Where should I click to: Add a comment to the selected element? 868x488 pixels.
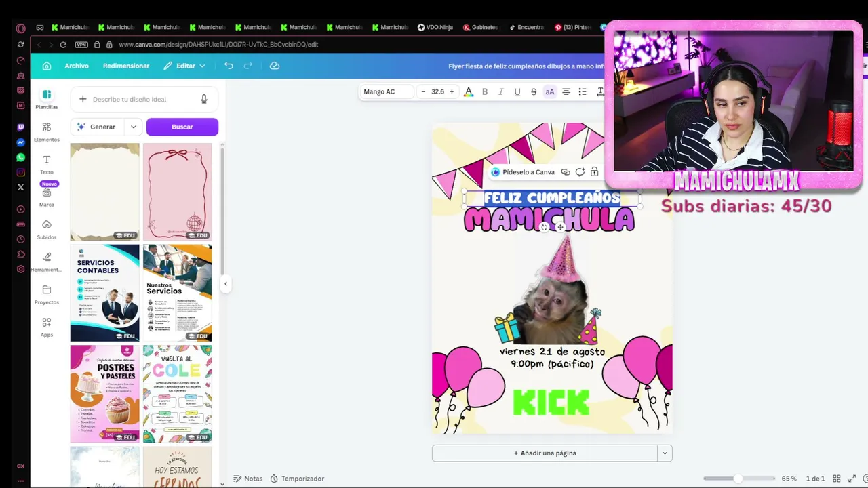[580, 172]
